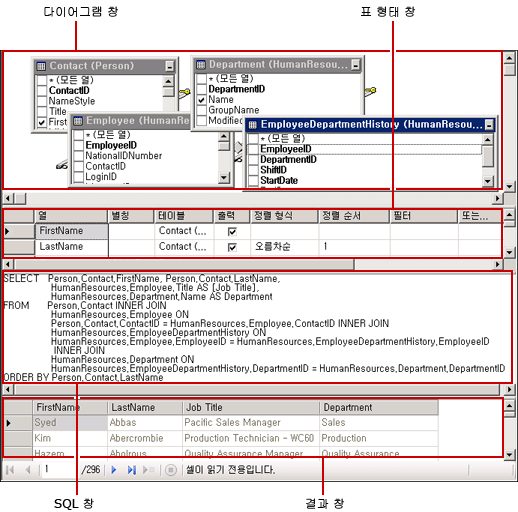Select the LastName cell in grid pane
The width and height of the screenshot is (518, 512).
click(x=72, y=247)
